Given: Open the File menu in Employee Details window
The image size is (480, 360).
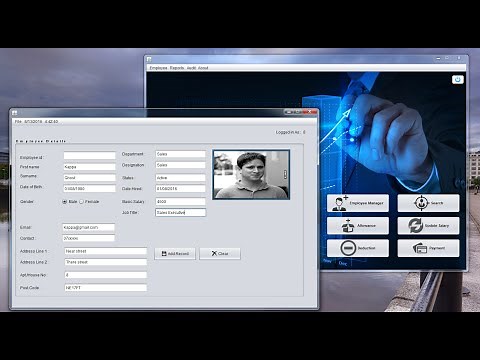Looking at the screenshot, I should [18, 122].
